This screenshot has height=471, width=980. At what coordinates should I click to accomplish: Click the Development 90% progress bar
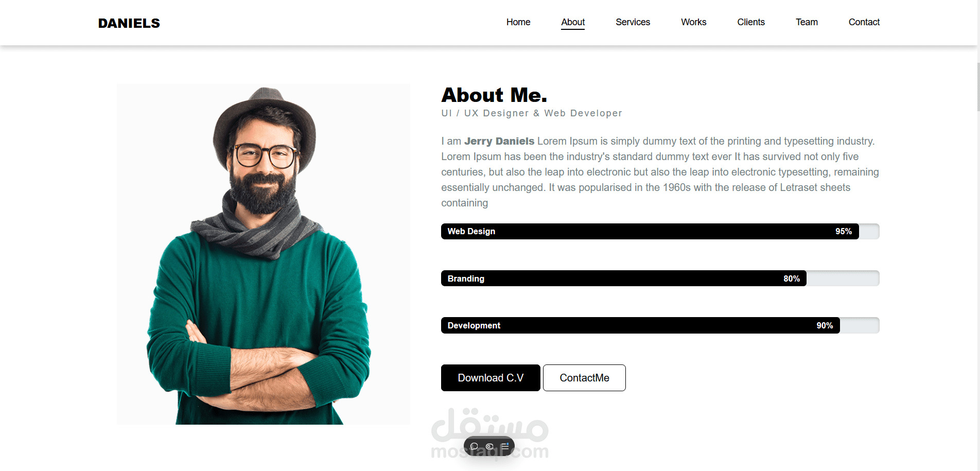660,325
